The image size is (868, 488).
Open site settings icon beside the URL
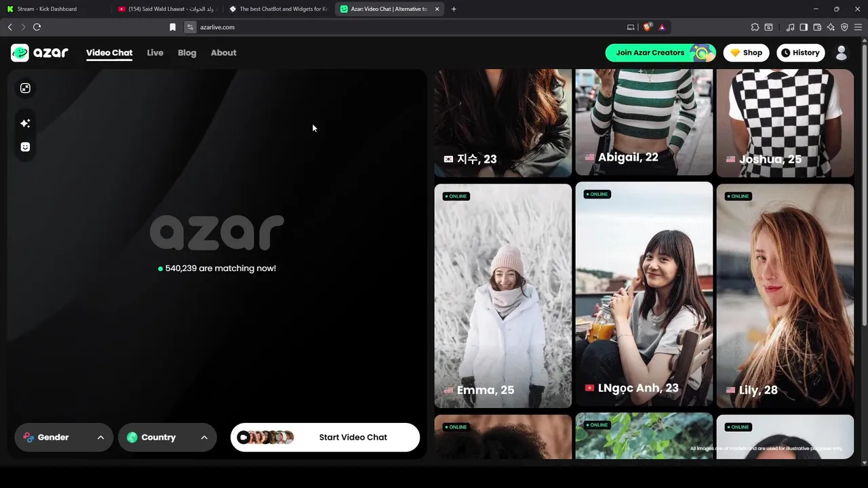[191, 27]
